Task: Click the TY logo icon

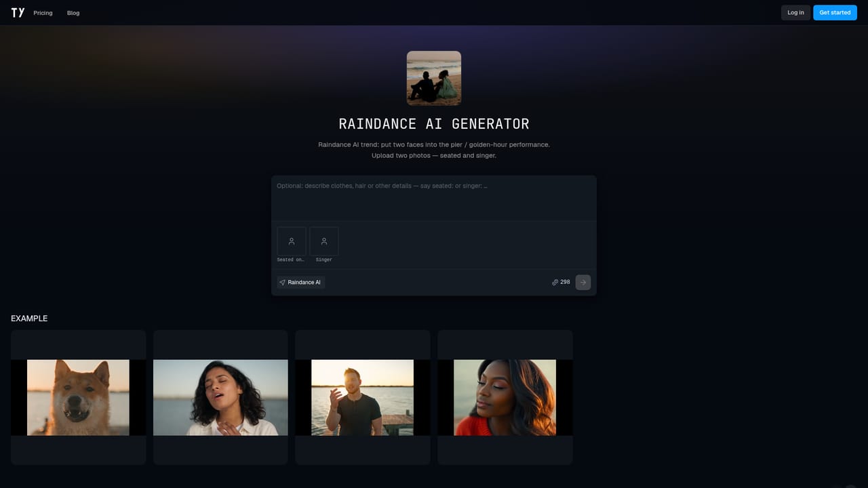Action: [18, 12]
